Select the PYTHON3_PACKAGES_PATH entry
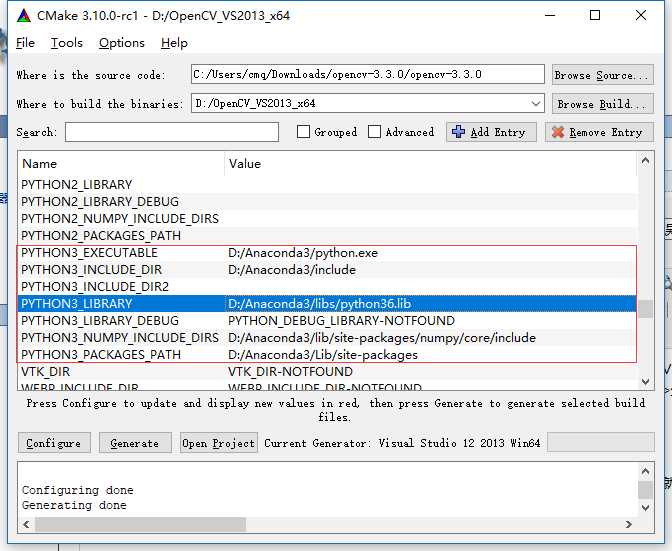This screenshot has height=551, width=672. 101,355
